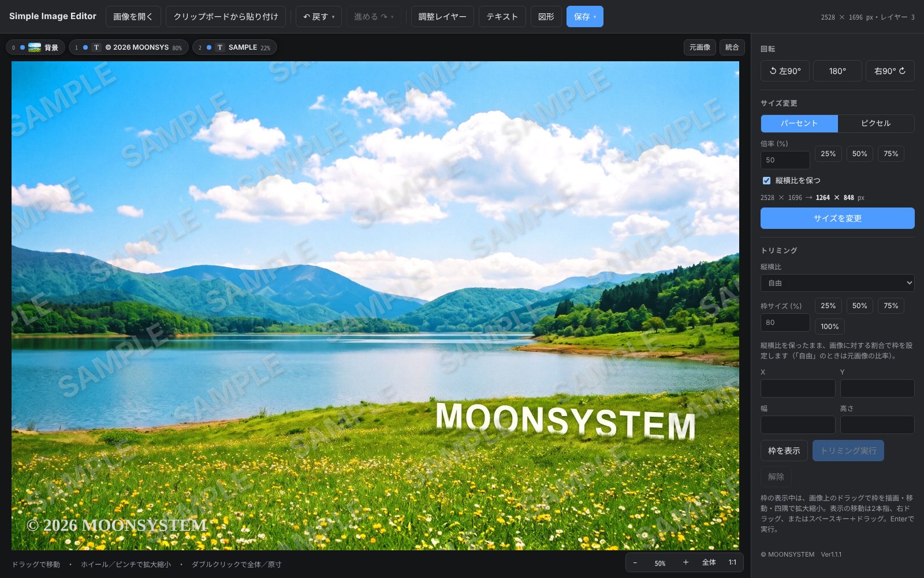Viewport: 924px width, 578px height.
Task: Click the trimming 幅 width field
Action: point(798,425)
